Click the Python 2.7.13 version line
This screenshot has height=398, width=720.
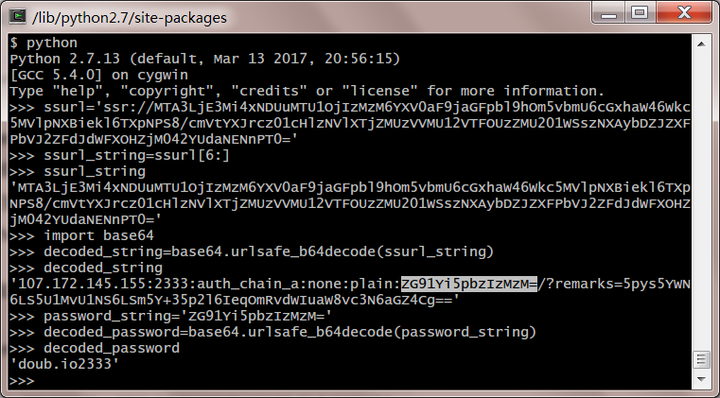pyautogui.click(x=205, y=59)
